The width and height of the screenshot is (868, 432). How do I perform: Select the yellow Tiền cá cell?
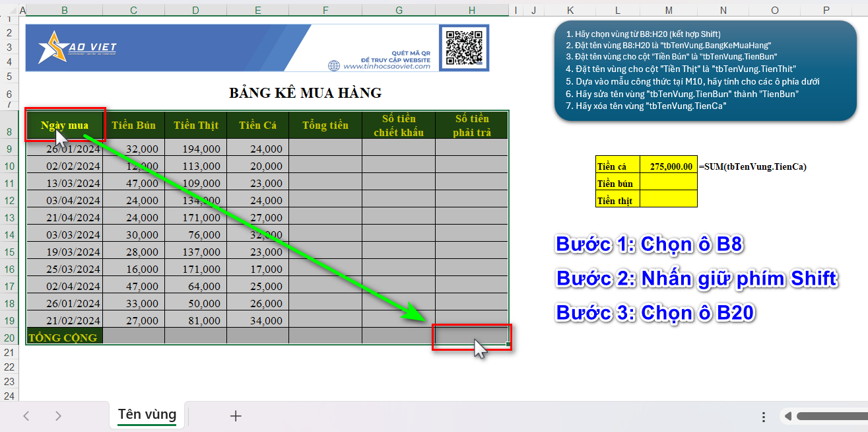tap(617, 166)
